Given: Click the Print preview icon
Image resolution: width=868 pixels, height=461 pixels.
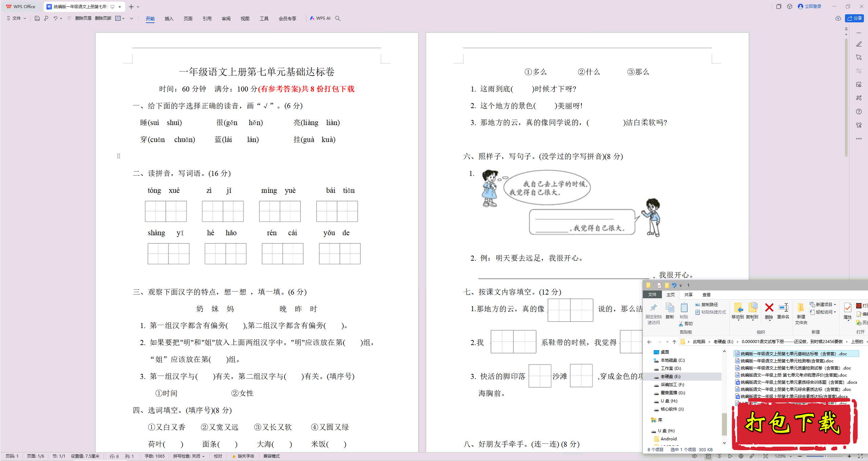Looking at the screenshot, I should click(46, 18).
